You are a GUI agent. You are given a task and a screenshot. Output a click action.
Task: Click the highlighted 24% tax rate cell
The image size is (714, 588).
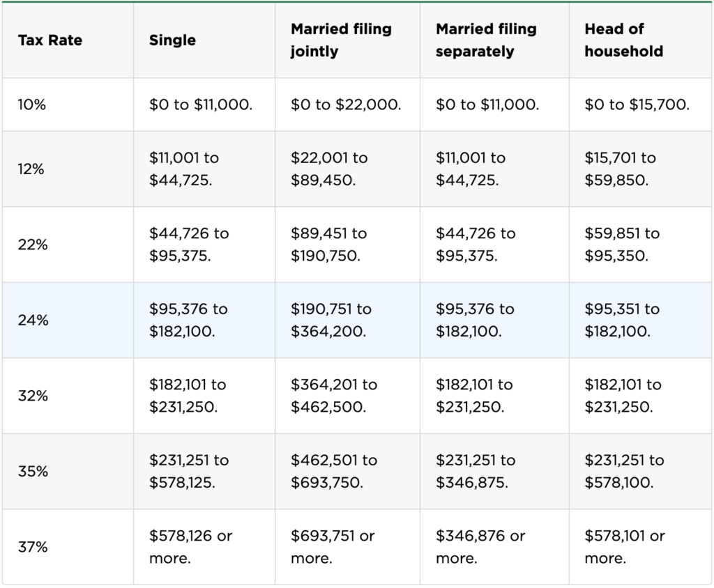coord(33,320)
